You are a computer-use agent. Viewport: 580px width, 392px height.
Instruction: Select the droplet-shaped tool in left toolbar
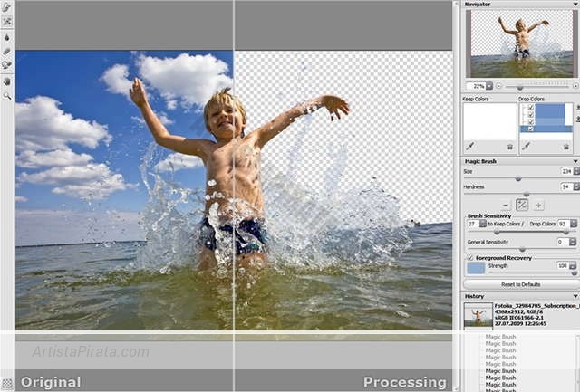(7, 38)
